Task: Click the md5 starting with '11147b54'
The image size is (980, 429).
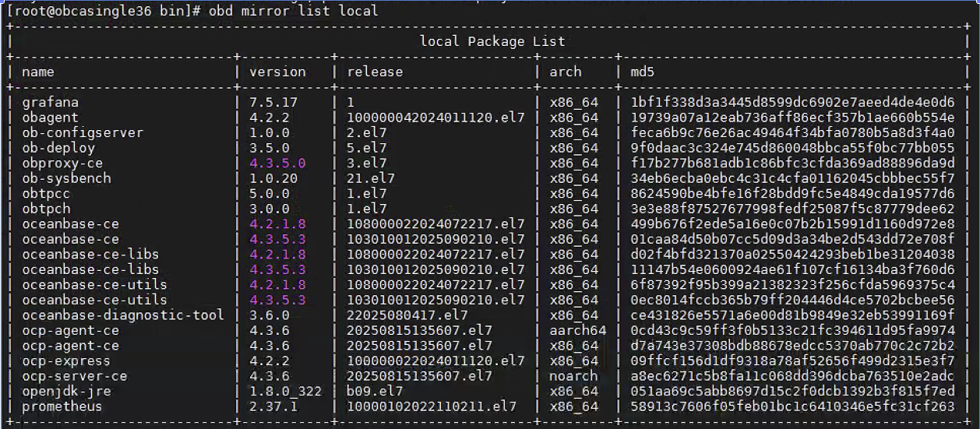Action: [792, 269]
